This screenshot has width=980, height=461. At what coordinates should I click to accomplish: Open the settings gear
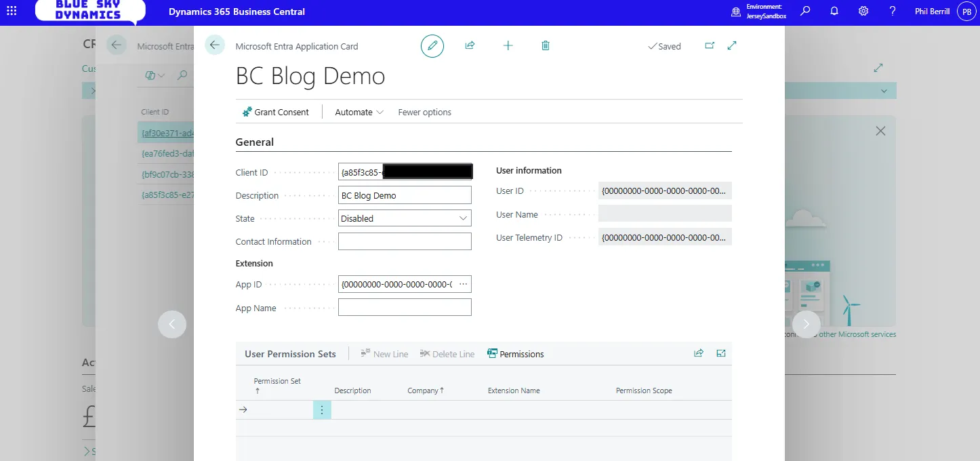863,11
